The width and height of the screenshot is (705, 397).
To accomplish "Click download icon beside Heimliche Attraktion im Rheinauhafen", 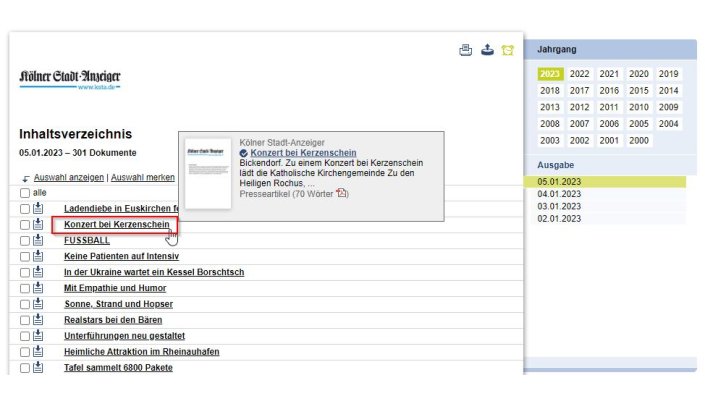I will (38, 351).
